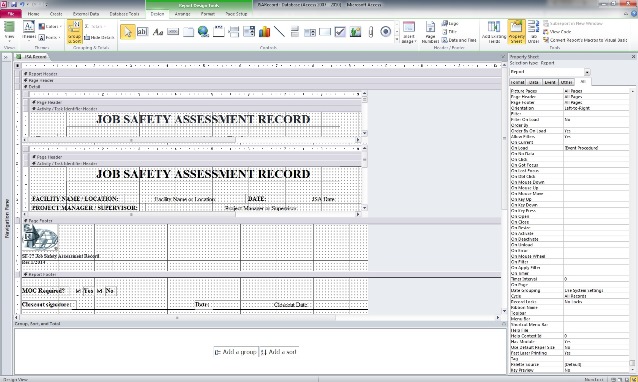Choose the Text Box control
The image size is (638, 382).
click(142, 31)
